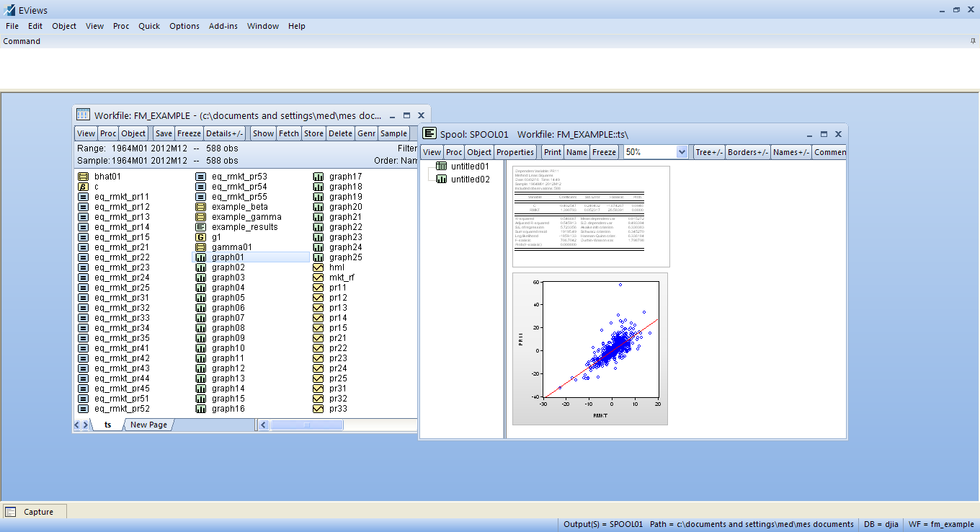Click the eq_rmkt_pr11 equation icon
Screen dimensions: 980x532
tap(83, 197)
